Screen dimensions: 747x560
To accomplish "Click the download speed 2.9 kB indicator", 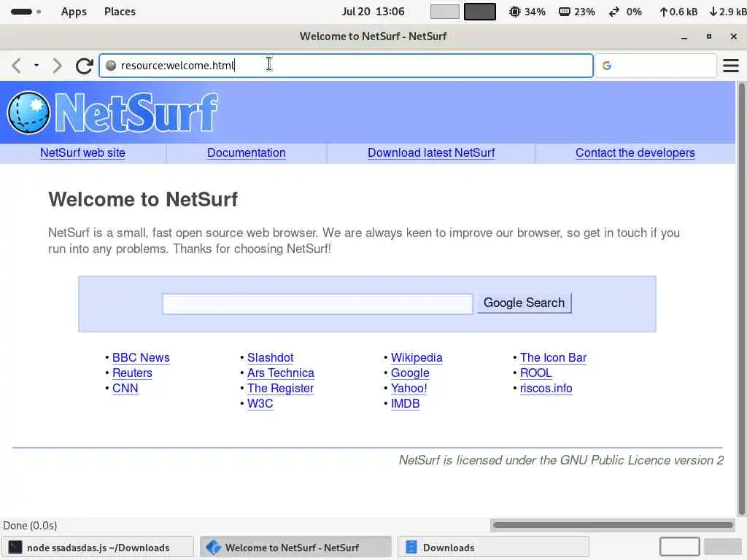I will point(727,12).
